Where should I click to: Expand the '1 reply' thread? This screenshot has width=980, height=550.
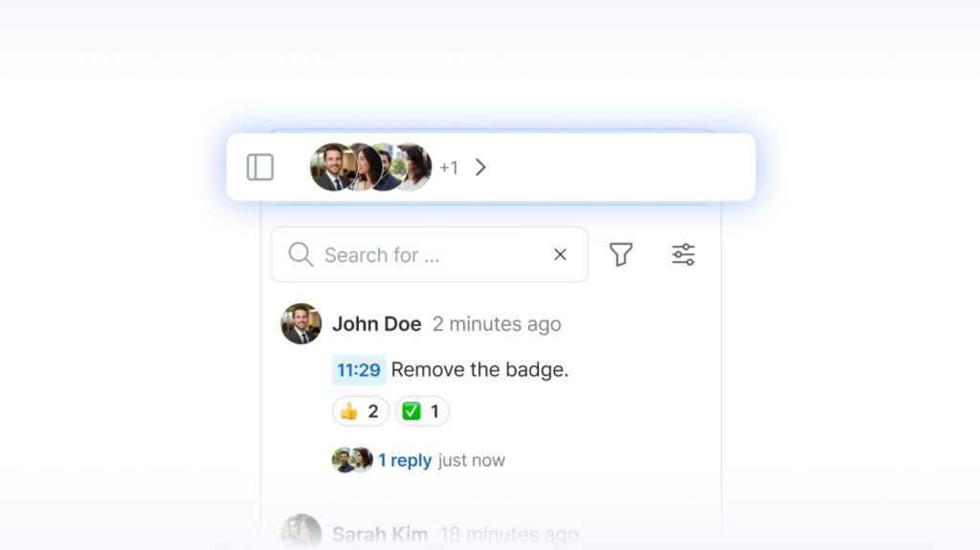(x=404, y=460)
